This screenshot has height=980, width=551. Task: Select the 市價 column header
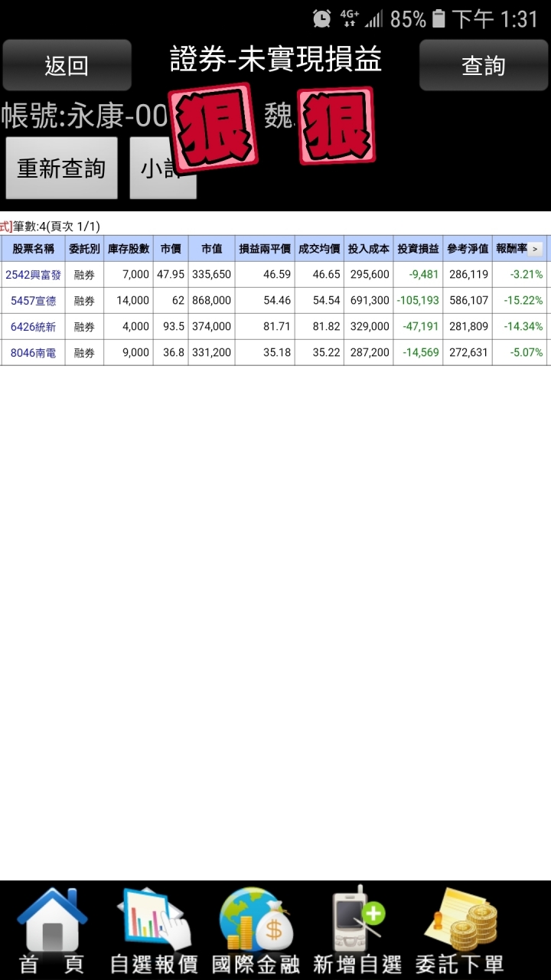tap(171, 249)
